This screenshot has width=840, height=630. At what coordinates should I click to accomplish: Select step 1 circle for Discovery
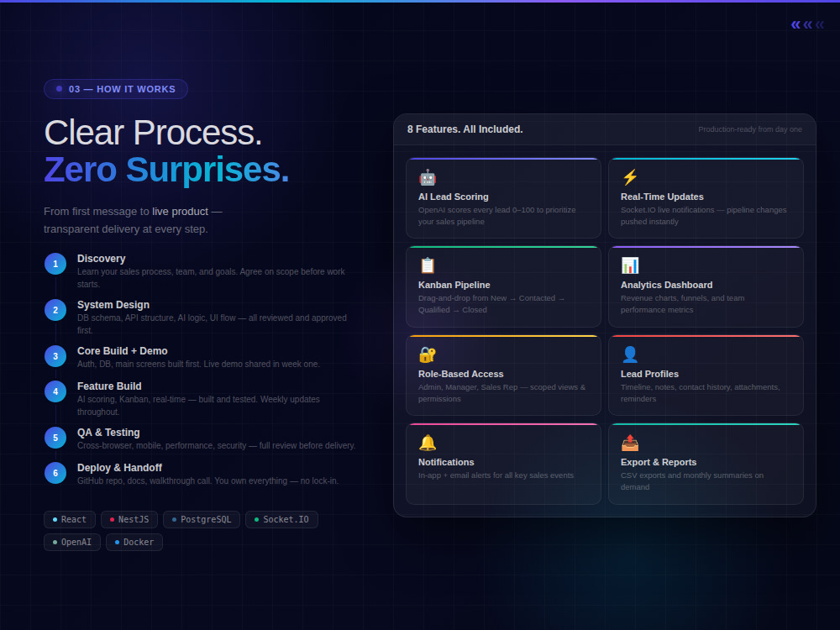click(55, 264)
